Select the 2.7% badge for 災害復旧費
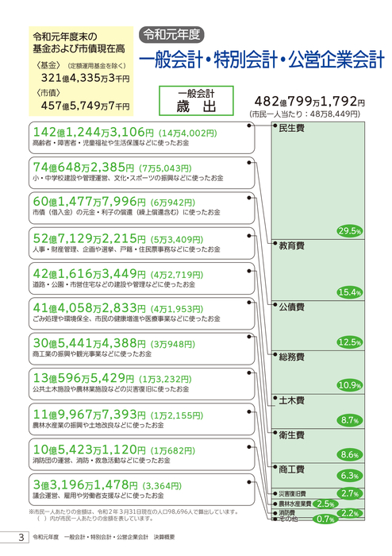Image resolution: width=392 pixels, height=556 pixels. (x=349, y=493)
